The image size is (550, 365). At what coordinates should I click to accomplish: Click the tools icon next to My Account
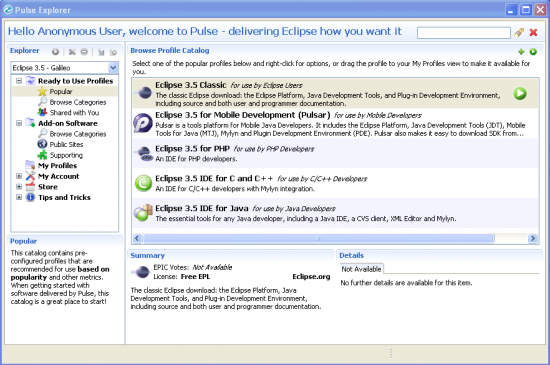(31, 176)
